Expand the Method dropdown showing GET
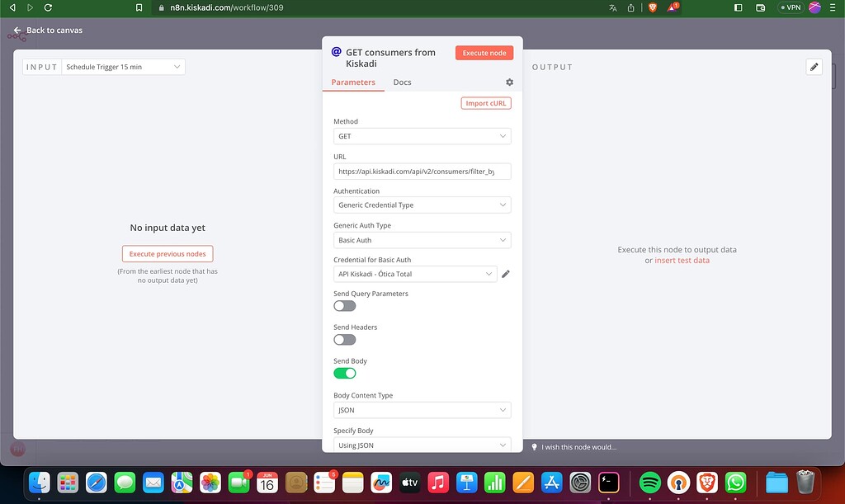The width and height of the screenshot is (845, 504). click(422, 136)
